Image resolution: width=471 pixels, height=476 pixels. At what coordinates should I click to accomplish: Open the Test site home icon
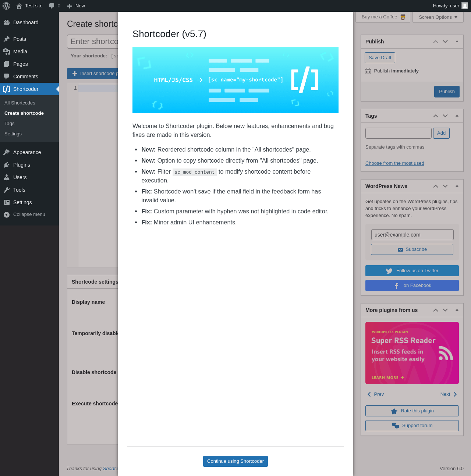pyautogui.click(x=19, y=6)
